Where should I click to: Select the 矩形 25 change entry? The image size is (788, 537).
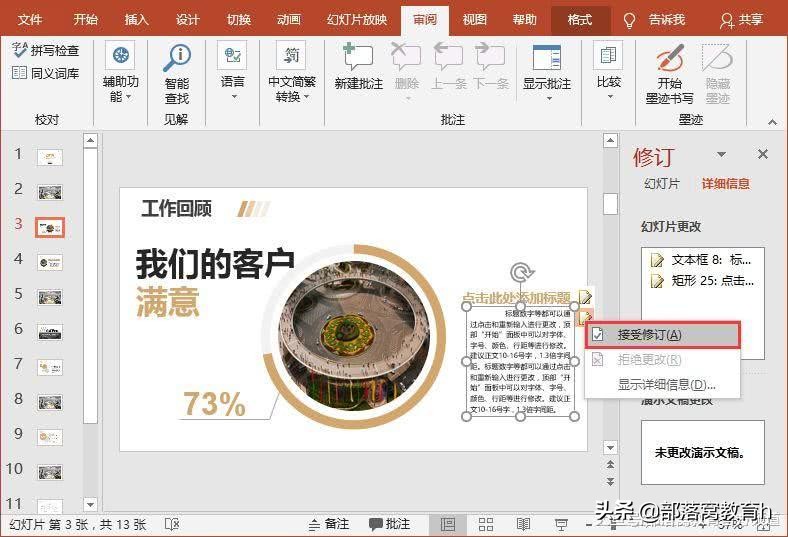[x=702, y=280]
